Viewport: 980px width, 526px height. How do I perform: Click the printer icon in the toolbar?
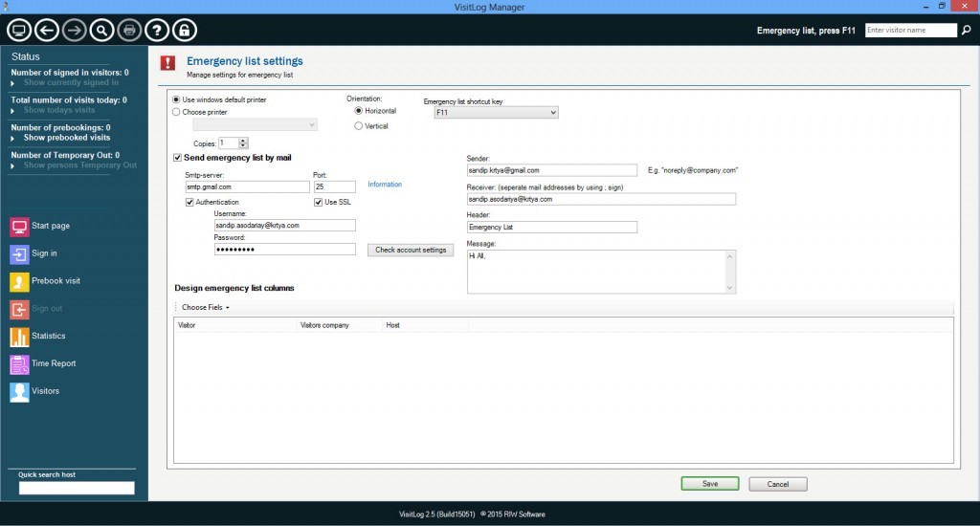(x=129, y=30)
